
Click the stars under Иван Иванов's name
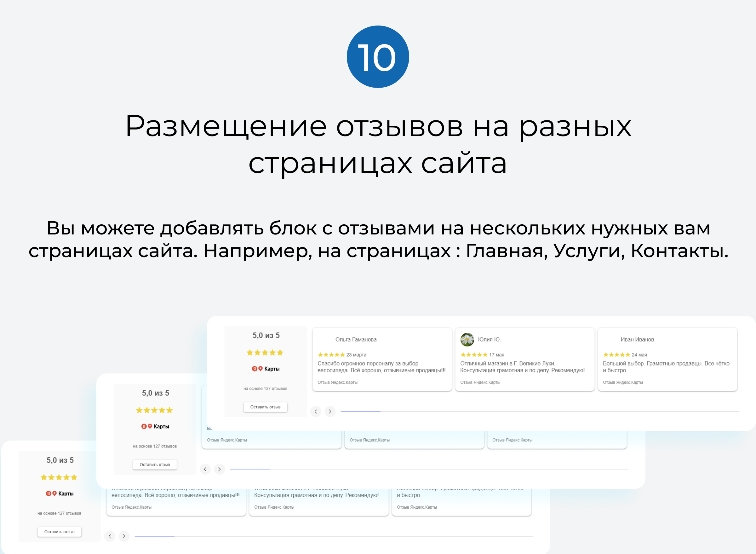616,355
